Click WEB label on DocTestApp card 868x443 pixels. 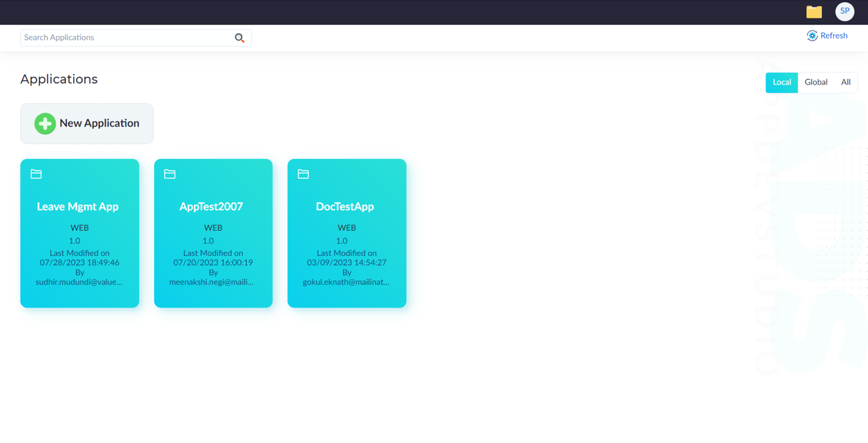[x=347, y=228]
